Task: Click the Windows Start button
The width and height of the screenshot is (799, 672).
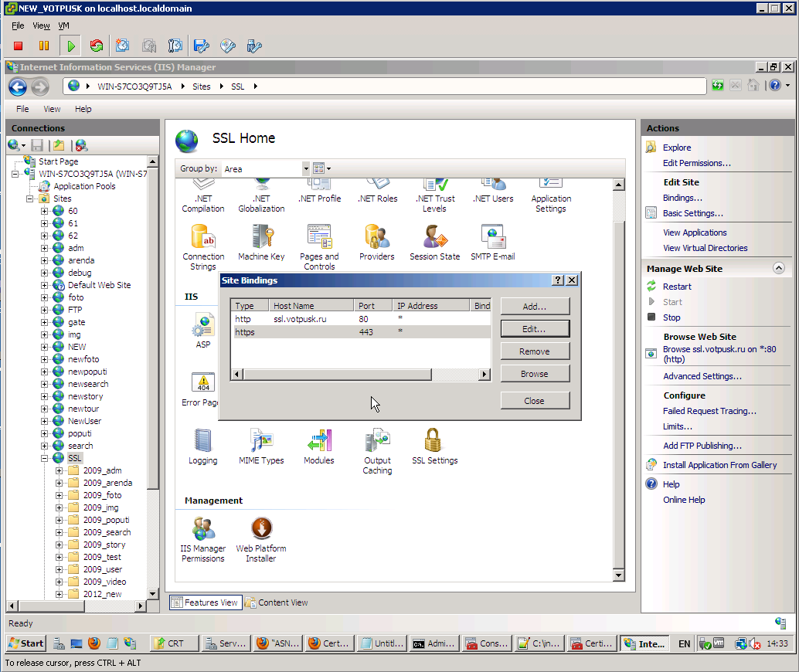Action: click(x=26, y=643)
